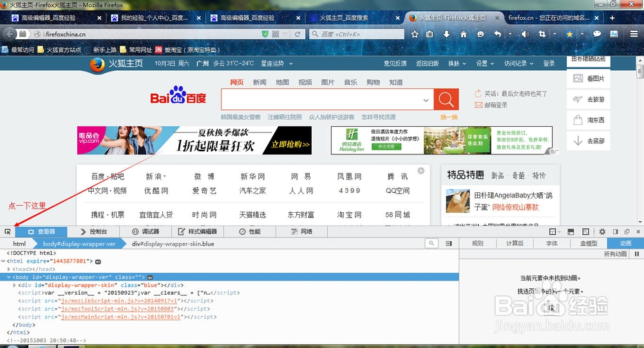
Task: Click the QR code icon in address bar
Action: pyautogui.click(x=276, y=34)
